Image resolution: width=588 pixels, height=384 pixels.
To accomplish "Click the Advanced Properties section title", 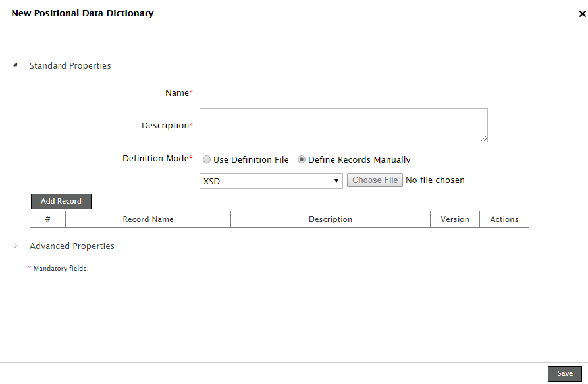I will [72, 246].
